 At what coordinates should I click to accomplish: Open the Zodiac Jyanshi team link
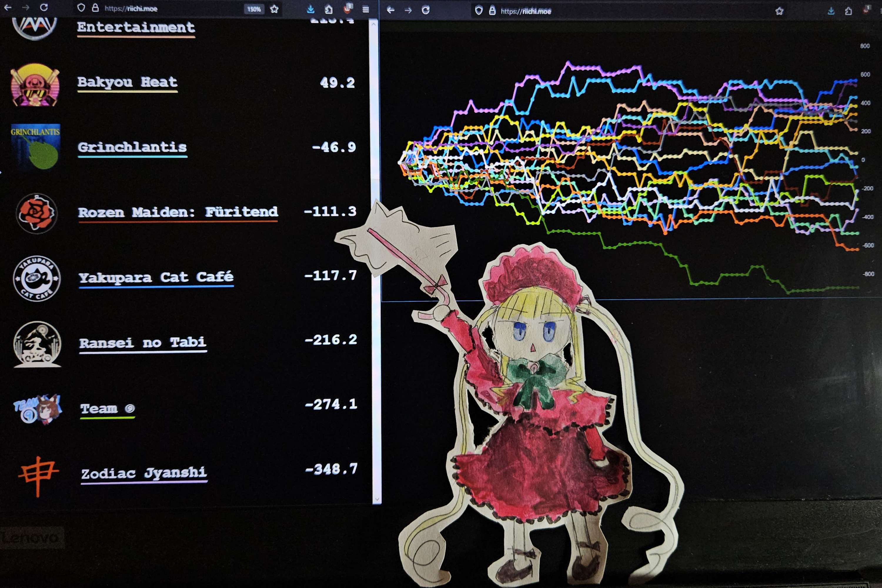click(x=144, y=474)
